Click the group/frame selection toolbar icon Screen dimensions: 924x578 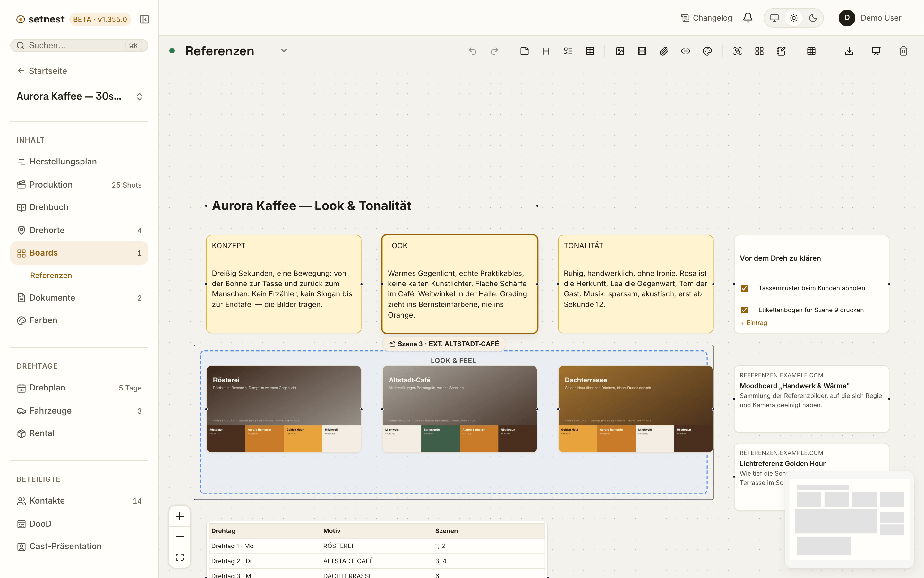click(x=737, y=51)
